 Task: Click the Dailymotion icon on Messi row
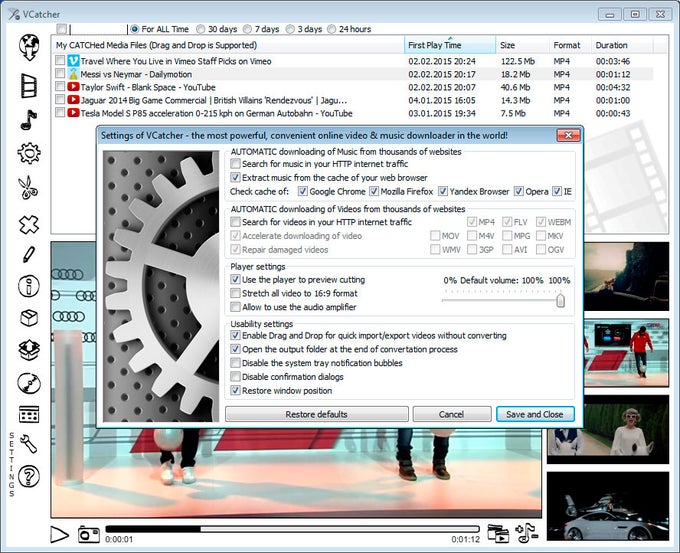pos(73,74)
